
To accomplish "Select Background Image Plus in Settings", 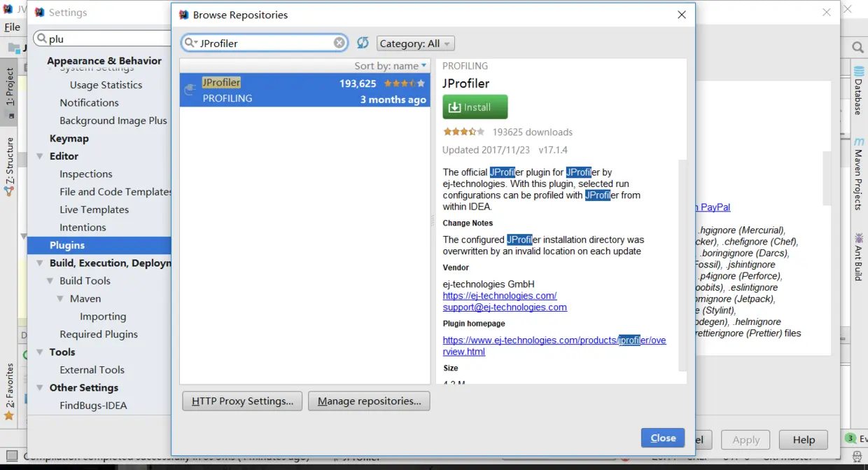I will (x=113, y=120).
